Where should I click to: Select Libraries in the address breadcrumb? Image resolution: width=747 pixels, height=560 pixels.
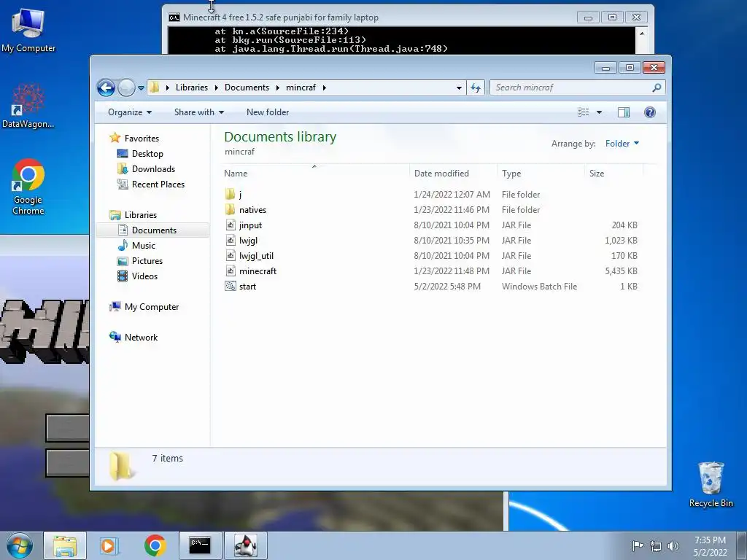[x=192, y=87]
